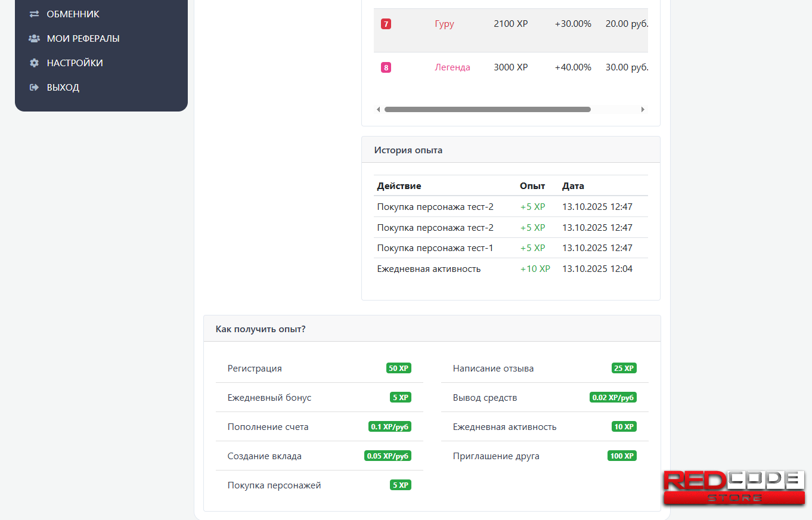Click the left arrow of the table scrollbar
Viewport: 812px width, 520px height.
378,109
